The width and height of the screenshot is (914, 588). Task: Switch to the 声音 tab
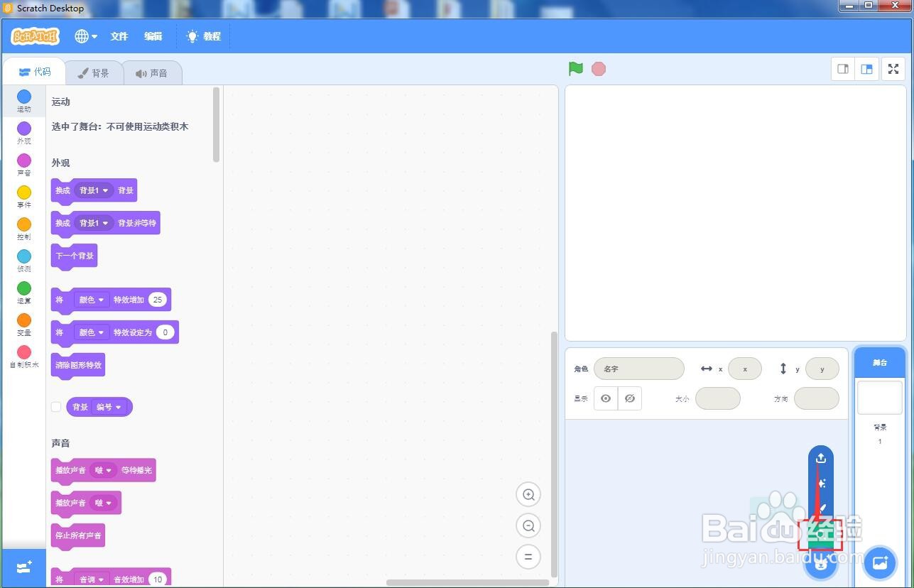tap(152, 73)
